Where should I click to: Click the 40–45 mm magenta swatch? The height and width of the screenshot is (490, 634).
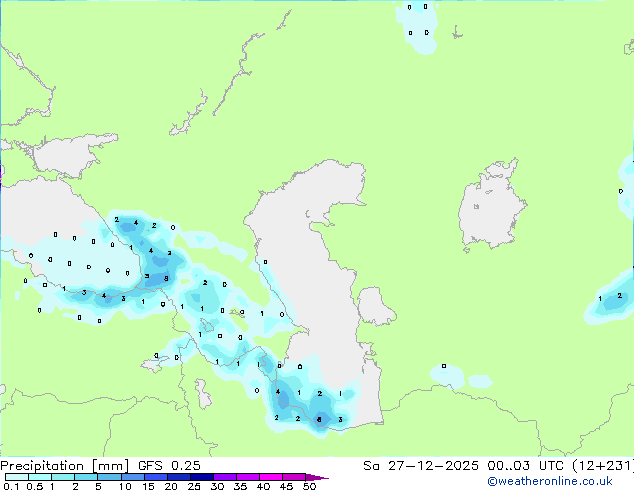point(271,477)
